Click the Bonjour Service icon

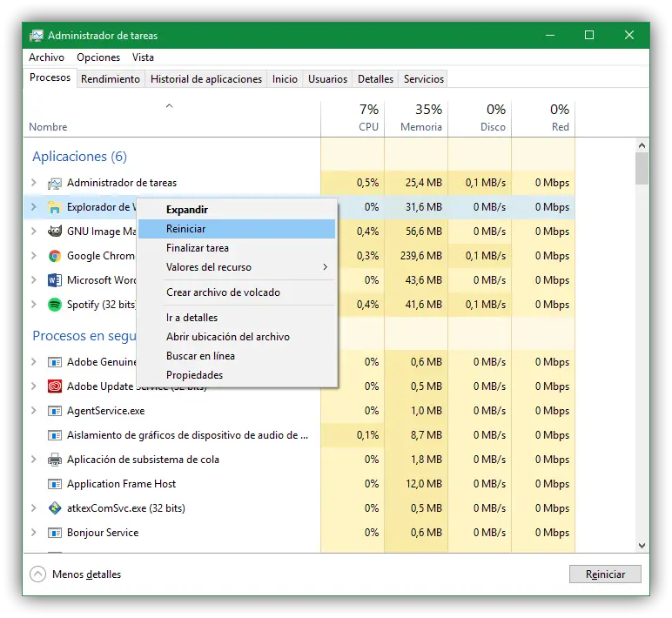[55, 533]
